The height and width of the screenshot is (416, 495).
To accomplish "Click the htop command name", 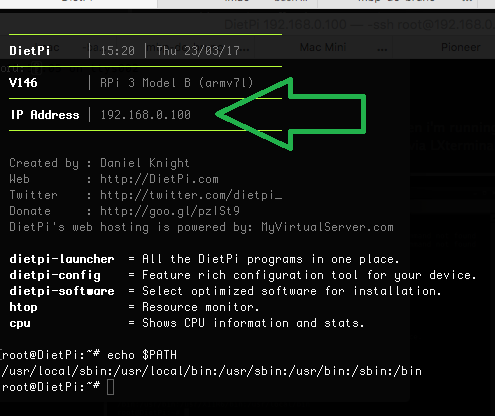I will 23,307.
